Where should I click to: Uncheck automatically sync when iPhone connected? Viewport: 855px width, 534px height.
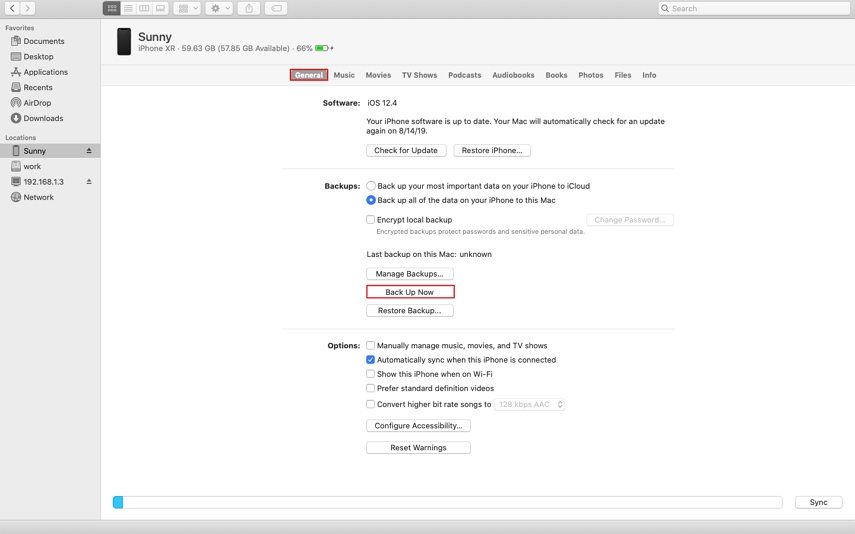tap(371, 360)
